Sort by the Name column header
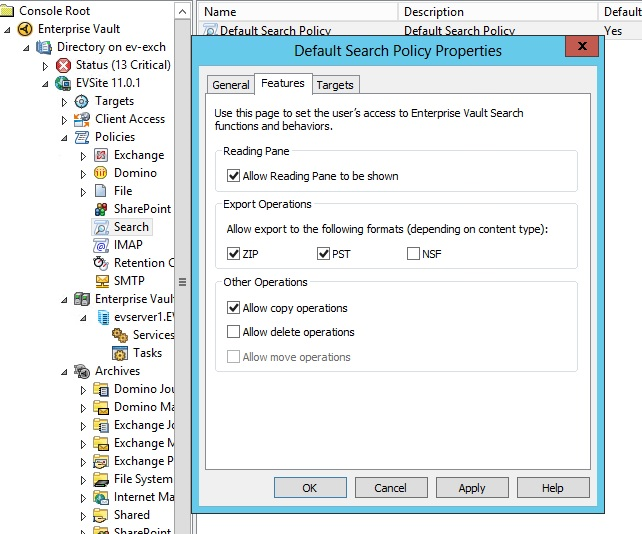This screenshot has height=534, width=642. pyautogui.click(x=298, y=12)
